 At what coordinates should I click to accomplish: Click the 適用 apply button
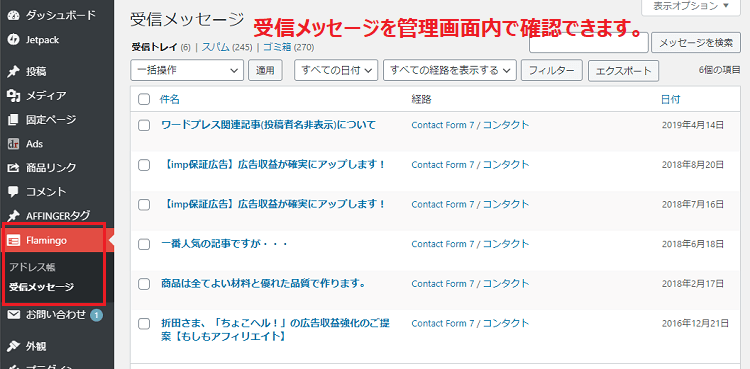click(x=265, y=70)
